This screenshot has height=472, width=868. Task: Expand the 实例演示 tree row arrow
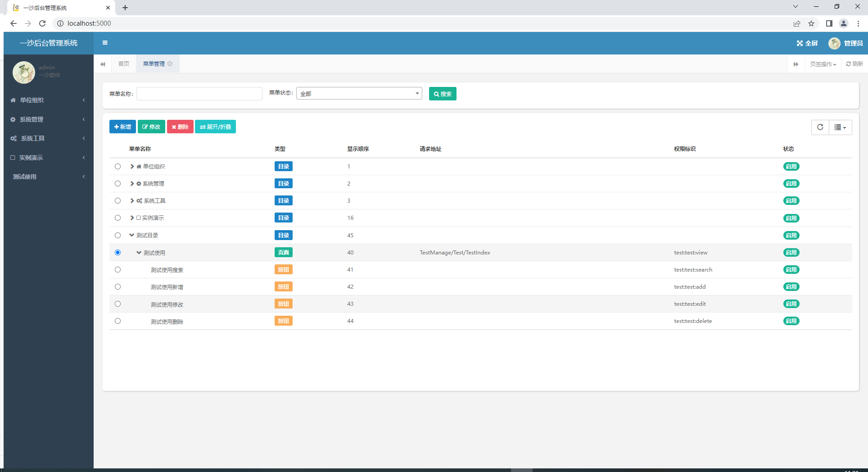click(132, 218)
